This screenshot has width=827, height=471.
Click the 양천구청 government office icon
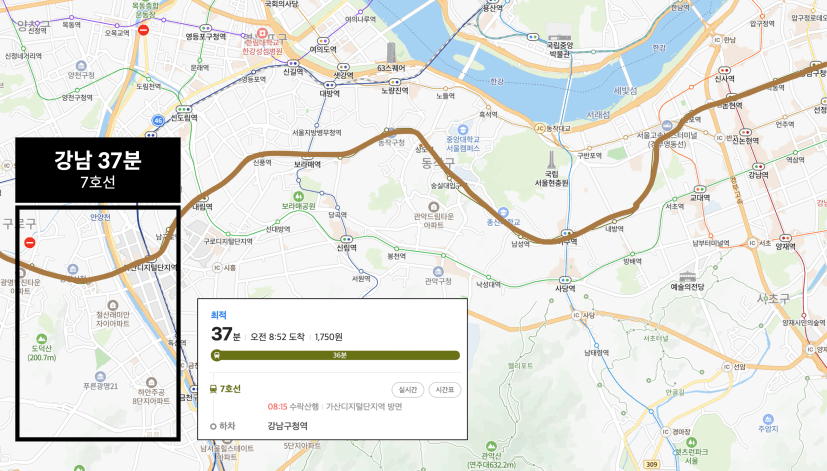81,66
